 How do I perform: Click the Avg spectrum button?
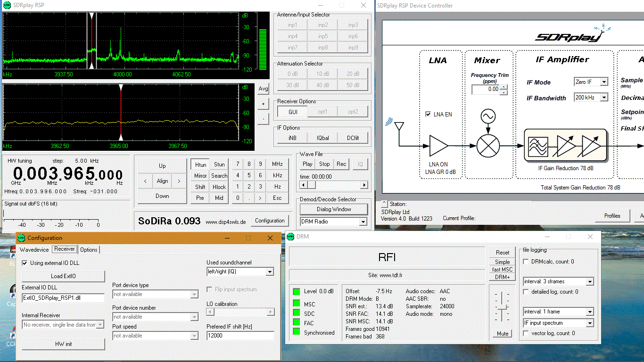[263, 88]
